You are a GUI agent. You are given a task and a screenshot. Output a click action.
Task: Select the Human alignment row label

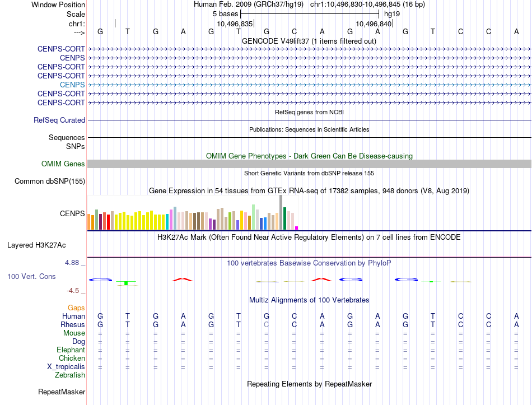coord(73,316)
